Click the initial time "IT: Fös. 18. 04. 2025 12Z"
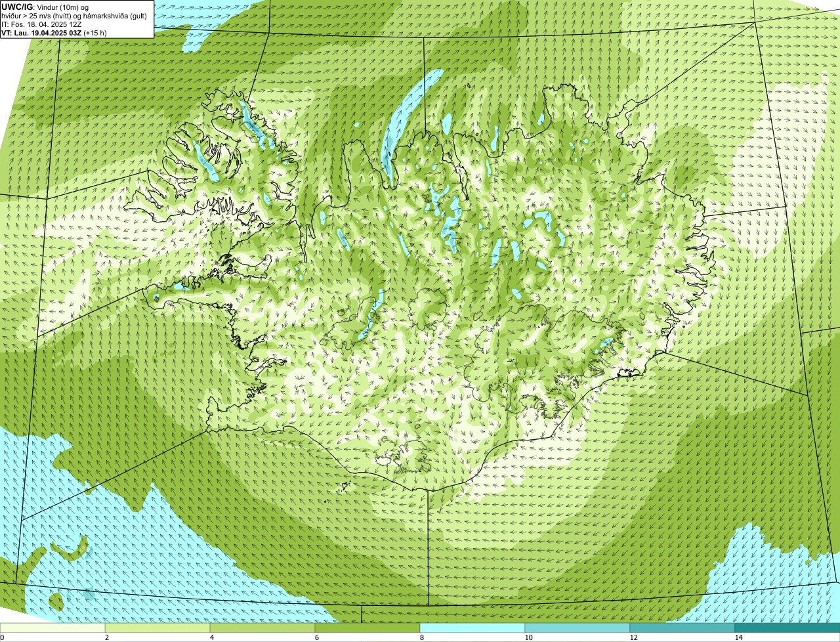Viewport: 840px width, 642px height. (x=41, y=24)
